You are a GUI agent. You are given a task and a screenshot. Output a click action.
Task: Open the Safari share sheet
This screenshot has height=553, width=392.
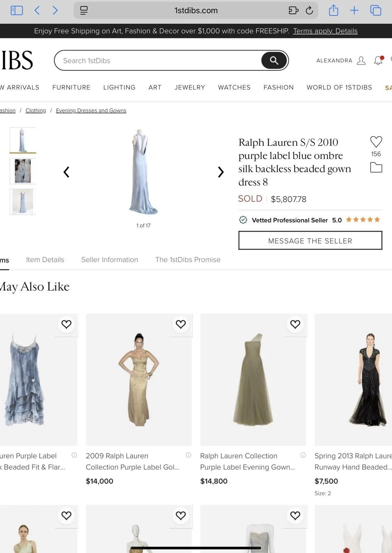click(x=333, y=10)
